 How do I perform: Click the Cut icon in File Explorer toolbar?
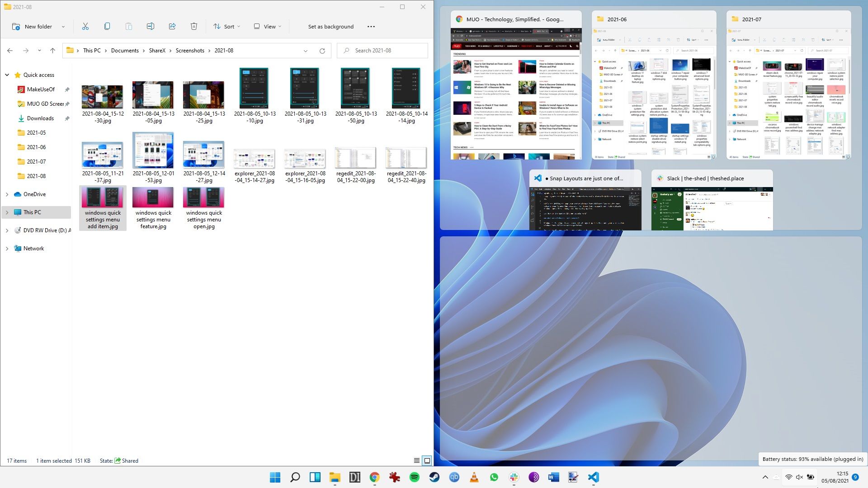click(x=85, y=26)
